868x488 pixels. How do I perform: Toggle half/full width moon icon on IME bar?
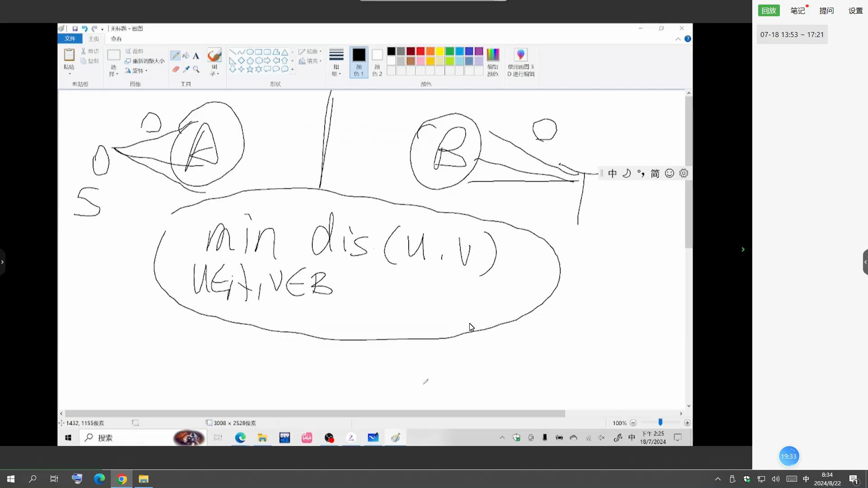tap(626, 174)
